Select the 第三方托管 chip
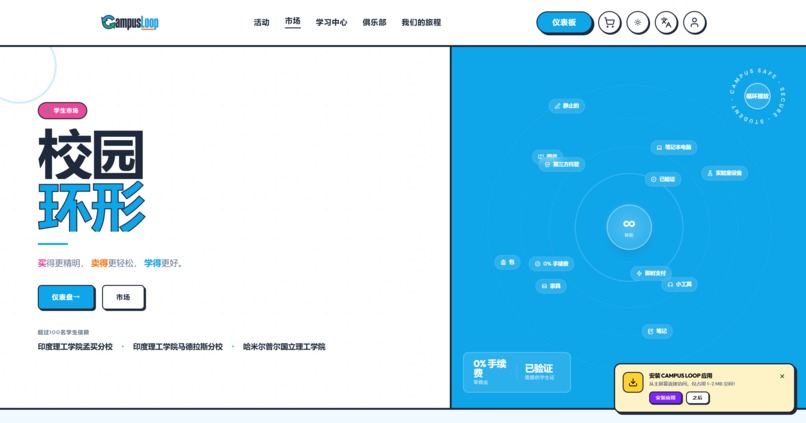The image size is (806, 423). click(x=562, y=164)
